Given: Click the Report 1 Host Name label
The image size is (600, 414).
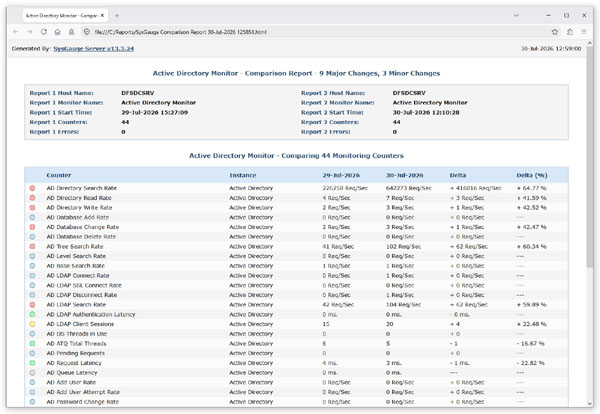Looking at the screenshot, I should coord(61,93).
